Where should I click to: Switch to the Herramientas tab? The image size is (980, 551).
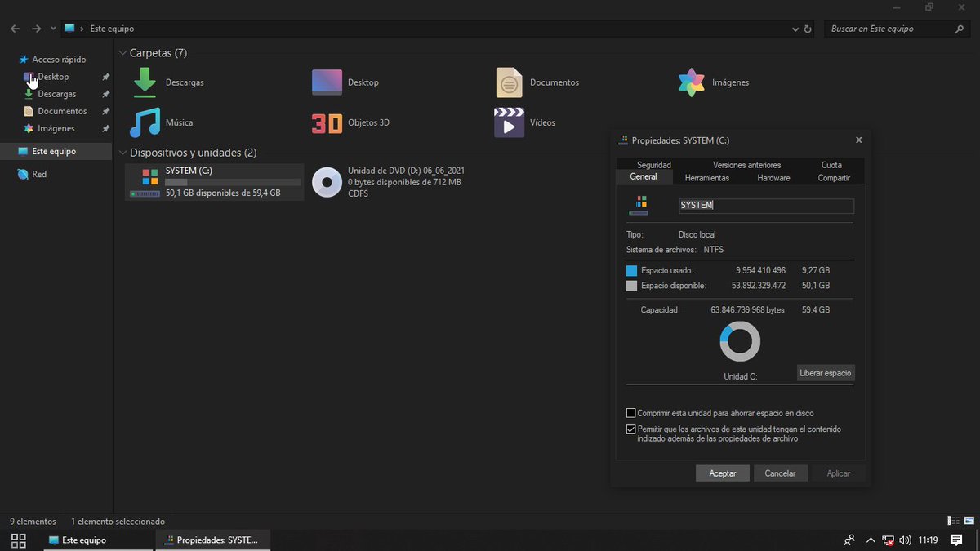click(x=707, y=177)
